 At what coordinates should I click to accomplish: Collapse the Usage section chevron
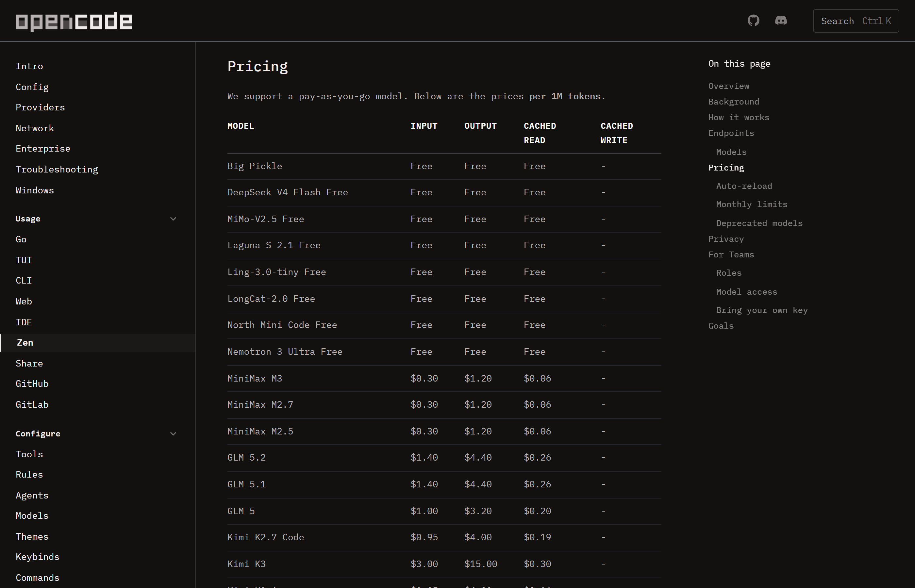tap(173, 219)
